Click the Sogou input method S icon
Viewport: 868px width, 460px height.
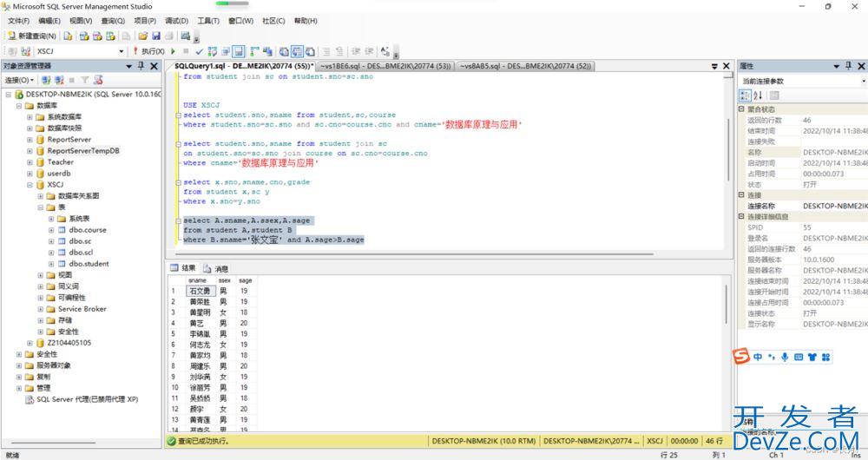point(741,357)
